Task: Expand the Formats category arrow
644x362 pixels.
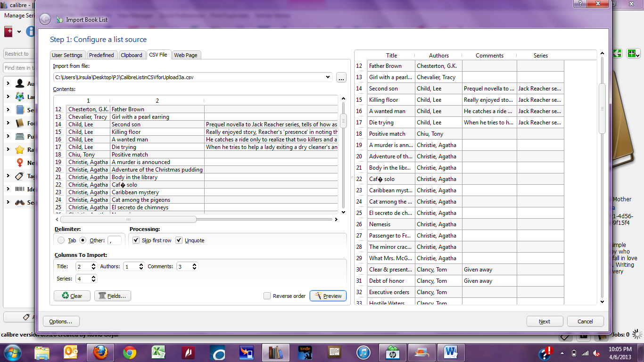Action: pyautogui.click(x=8, y=123)
